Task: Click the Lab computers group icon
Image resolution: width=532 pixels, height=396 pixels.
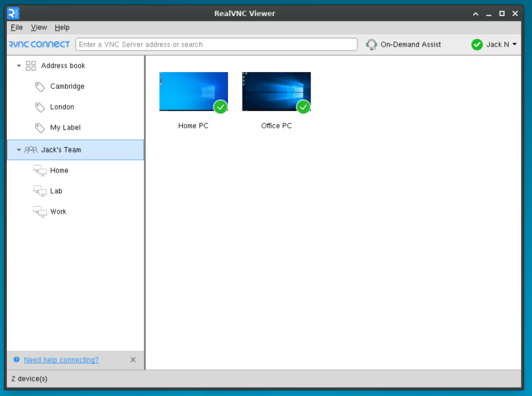Action: [x=40, y=191]
